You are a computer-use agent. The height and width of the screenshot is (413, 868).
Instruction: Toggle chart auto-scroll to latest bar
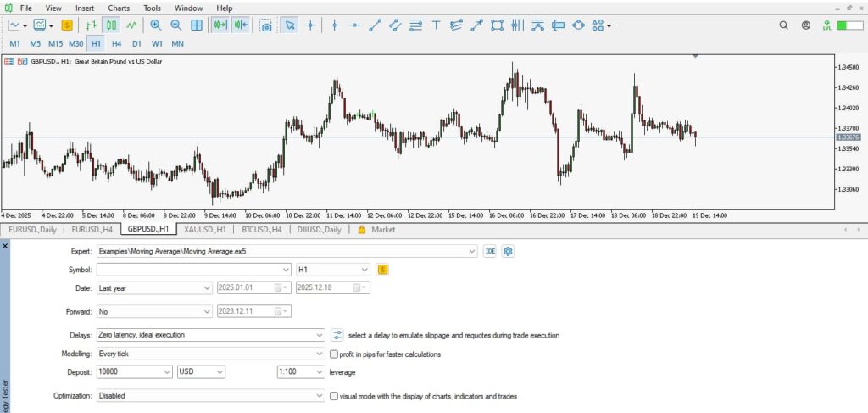point(220,25)
